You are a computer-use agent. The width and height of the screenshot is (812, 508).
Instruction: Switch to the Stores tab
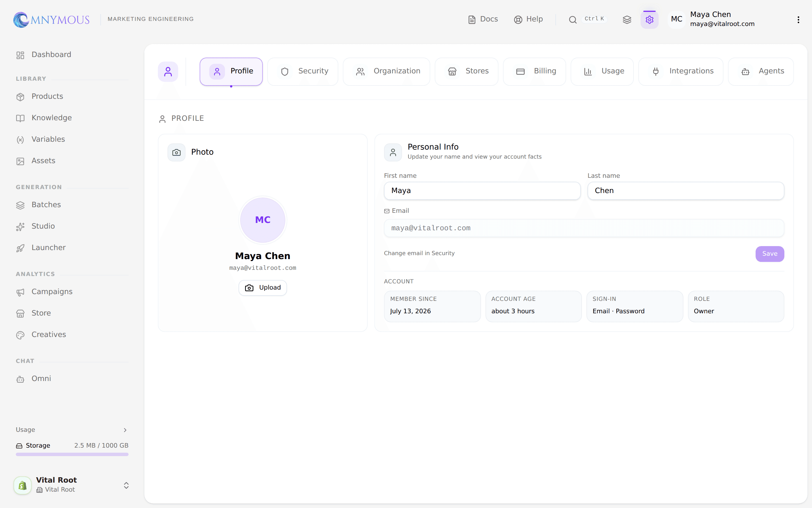pyautogui.click(x=466, y=71)
